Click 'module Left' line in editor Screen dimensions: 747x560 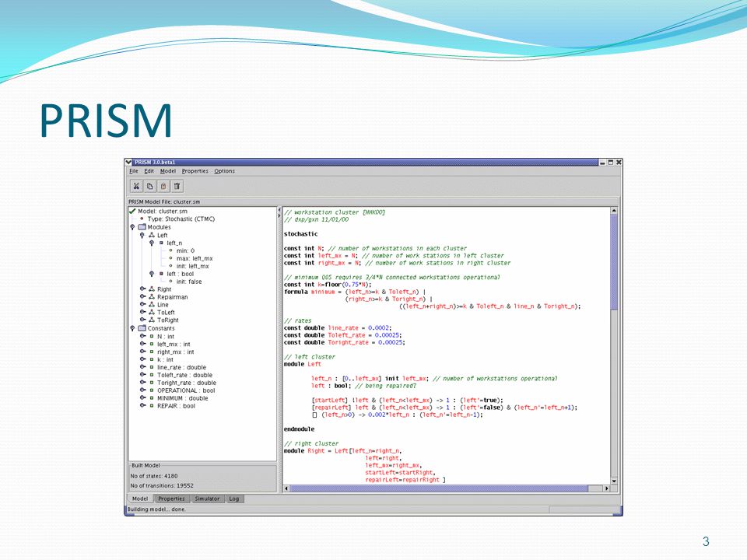[x=303, y=364]
